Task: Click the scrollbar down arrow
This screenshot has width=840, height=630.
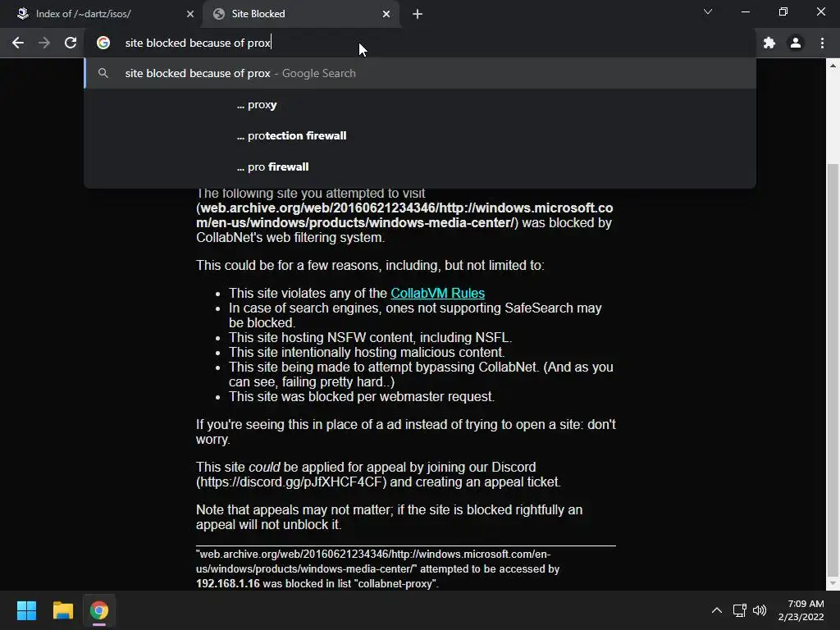Action: (x=833, y=583)
